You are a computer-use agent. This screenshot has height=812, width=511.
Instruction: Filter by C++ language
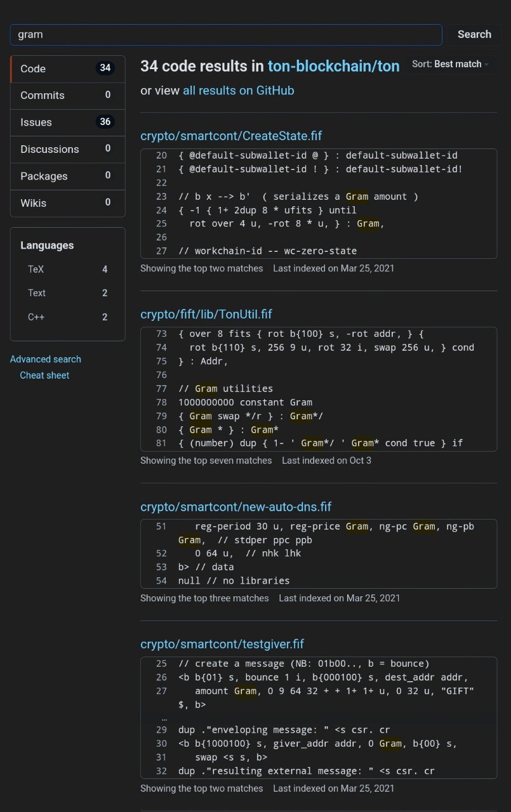(68, 317)
